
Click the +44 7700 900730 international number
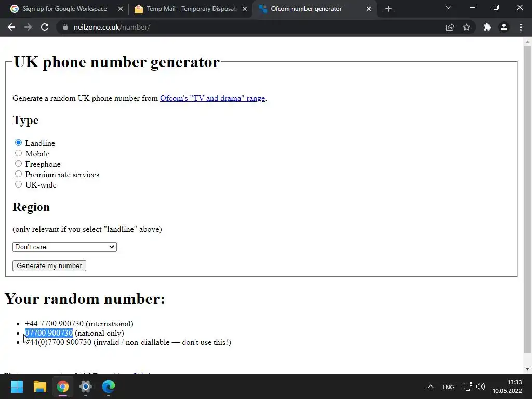click(x=54, y=324)
